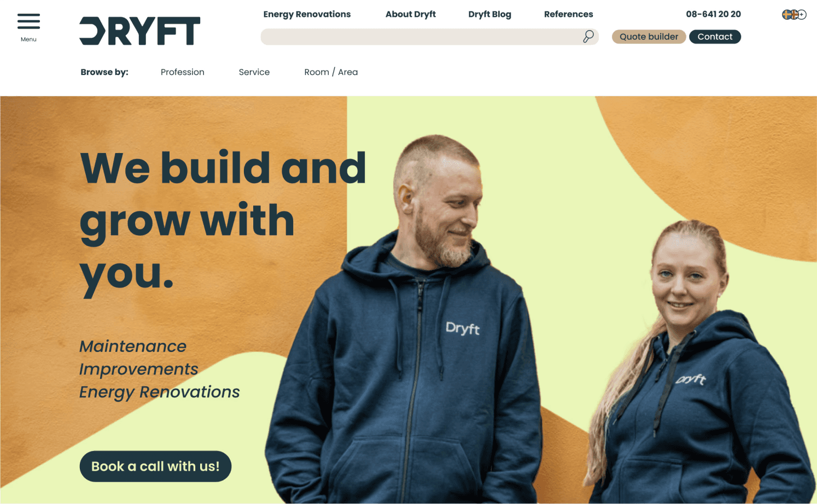Expand the Service browse filter
The height and width of the screenshot is (504, 817).
point(254,72)
